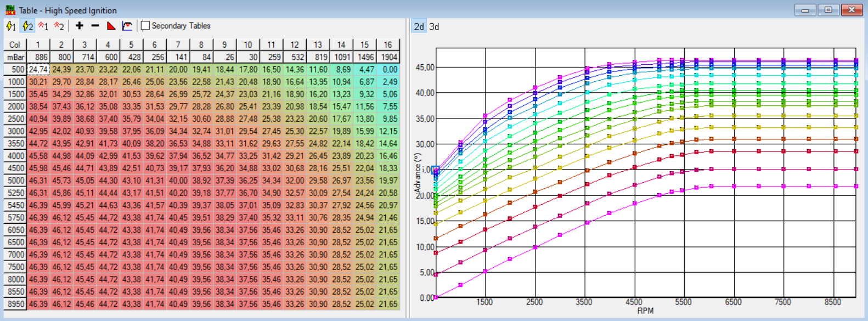The height and width of the screenshot is (321, 868).
Task: Click the cell with value 20,58
Action: click(x=388, y=193)
